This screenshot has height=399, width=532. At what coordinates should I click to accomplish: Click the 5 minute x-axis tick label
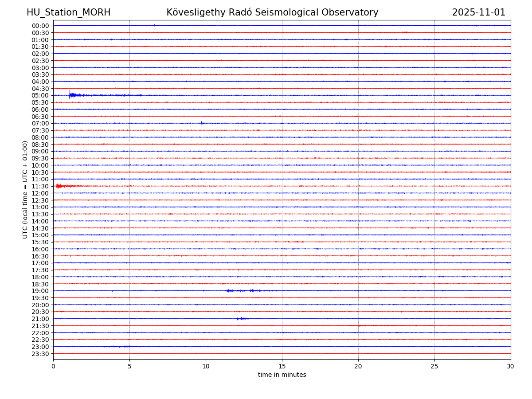[x=129, y=367]
